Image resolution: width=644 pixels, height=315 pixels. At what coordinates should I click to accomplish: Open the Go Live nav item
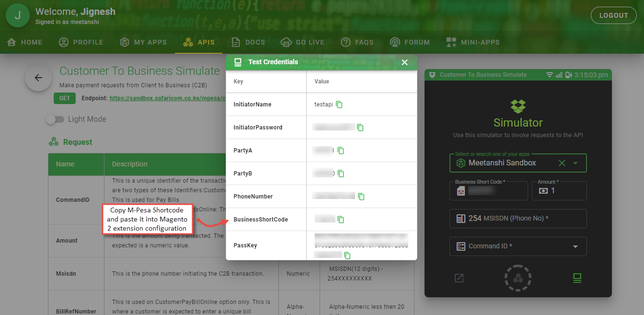coord(303,42)
